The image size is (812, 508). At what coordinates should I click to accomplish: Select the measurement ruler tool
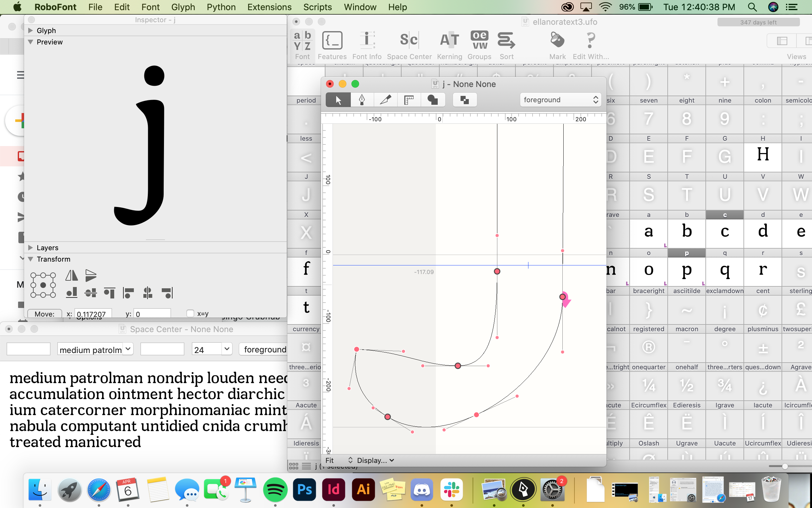409,100
